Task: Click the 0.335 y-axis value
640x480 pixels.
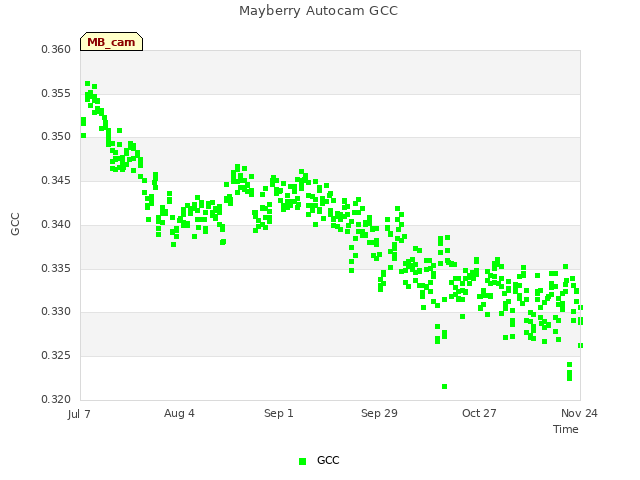Action: click(56, 269)
